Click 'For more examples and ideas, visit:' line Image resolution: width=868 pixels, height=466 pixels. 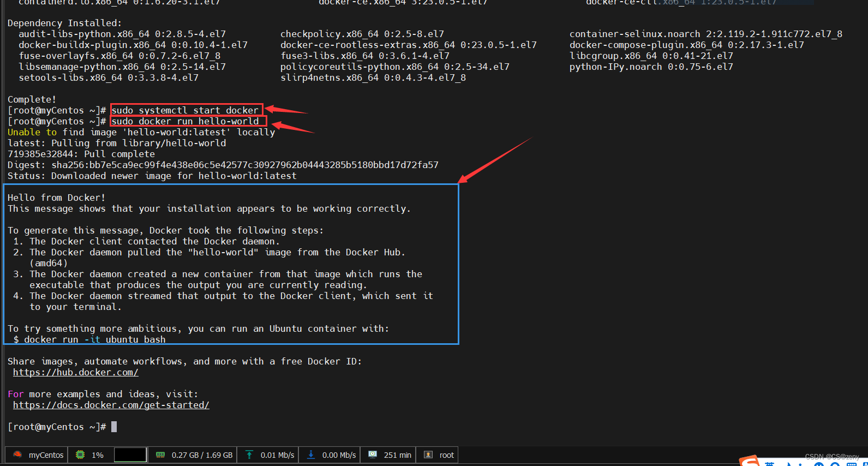[x=103, y=394]
